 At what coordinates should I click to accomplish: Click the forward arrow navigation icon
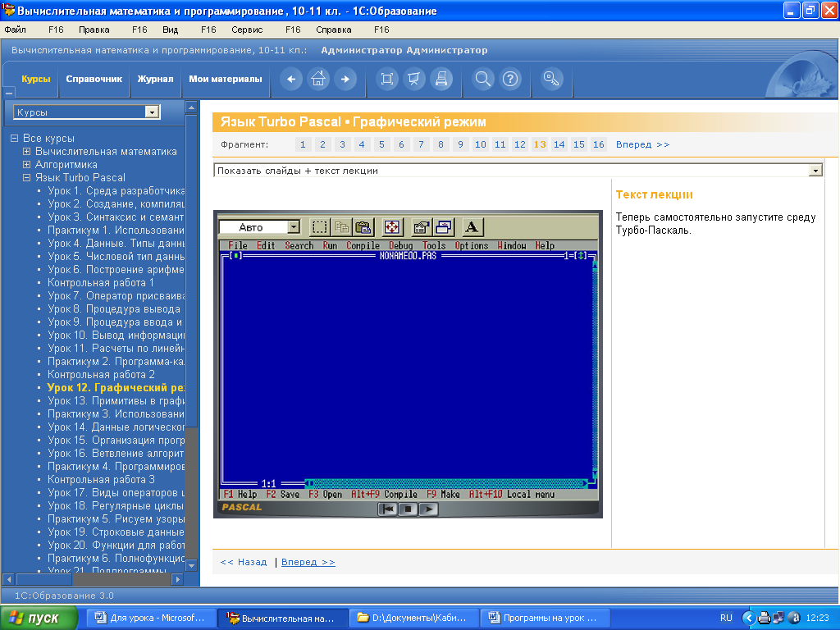tap(345, 80)
